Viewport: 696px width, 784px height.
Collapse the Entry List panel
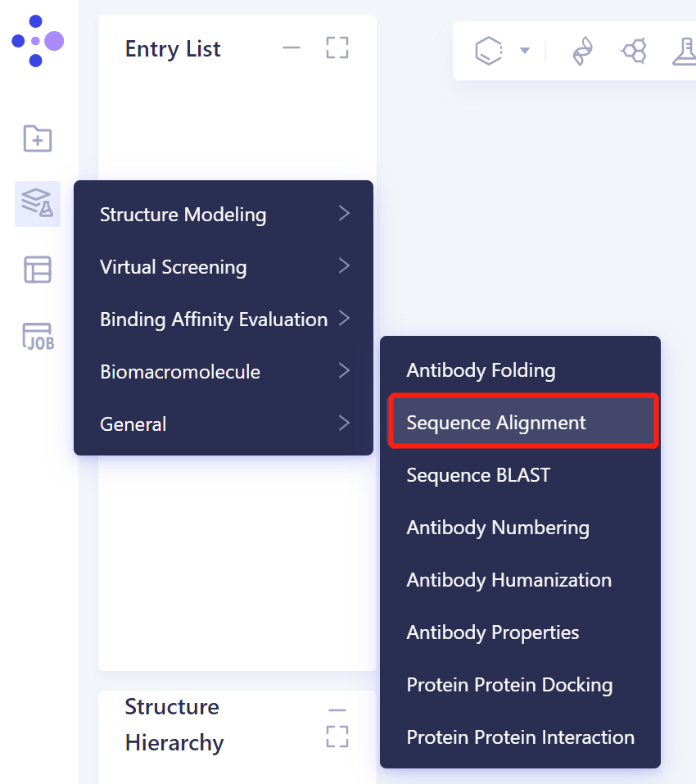292,48
